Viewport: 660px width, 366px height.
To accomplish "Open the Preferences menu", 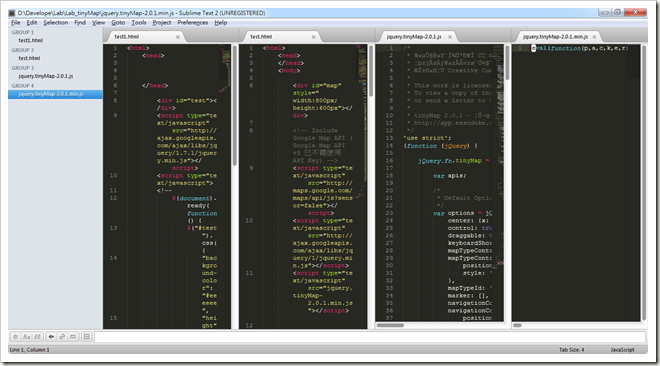I will (193, 23).
